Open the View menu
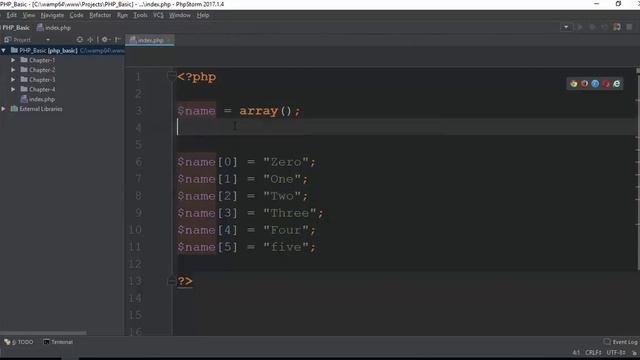The image size is (640, 360). tap(29, 15)
